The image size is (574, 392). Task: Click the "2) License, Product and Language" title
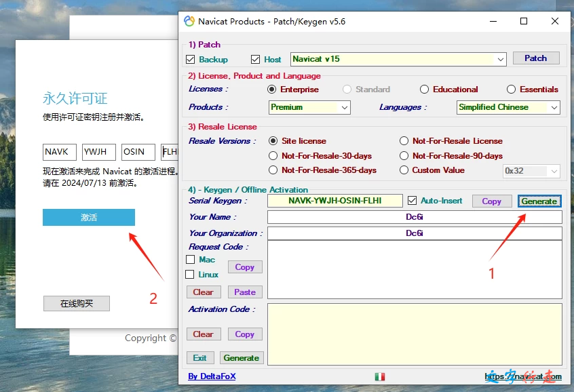click(x=254, y=76)
